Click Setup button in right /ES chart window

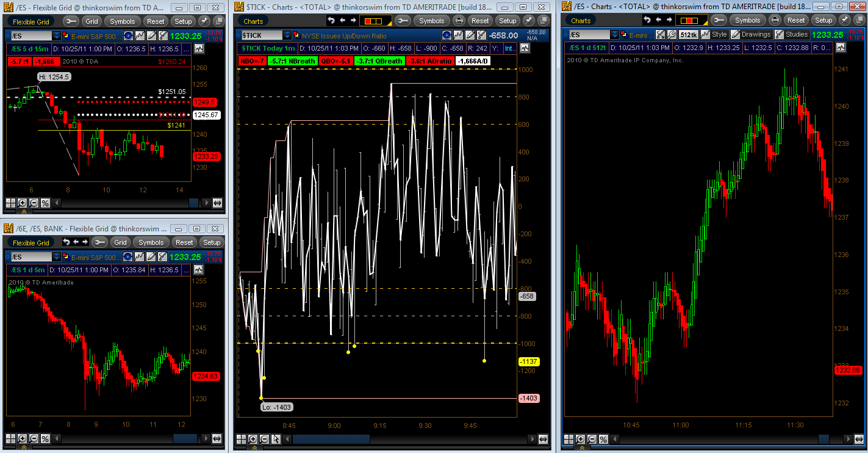(823, 20)
